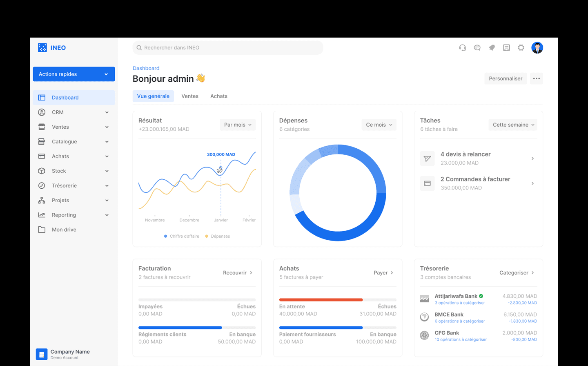The width and height of the screenshot is (588, 366).
Task: Open the settings gear icon
Action: (x=521, y=48)
